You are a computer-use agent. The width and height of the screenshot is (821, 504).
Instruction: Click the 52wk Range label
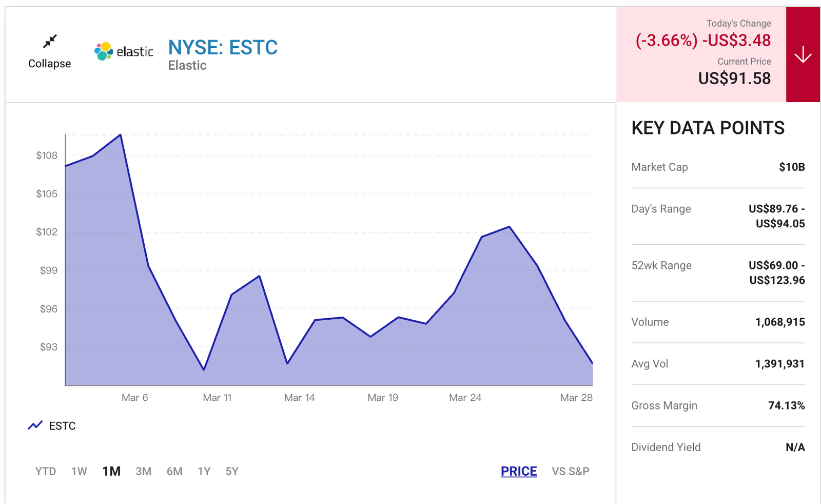pyautogui.click(x=661, y=265)
